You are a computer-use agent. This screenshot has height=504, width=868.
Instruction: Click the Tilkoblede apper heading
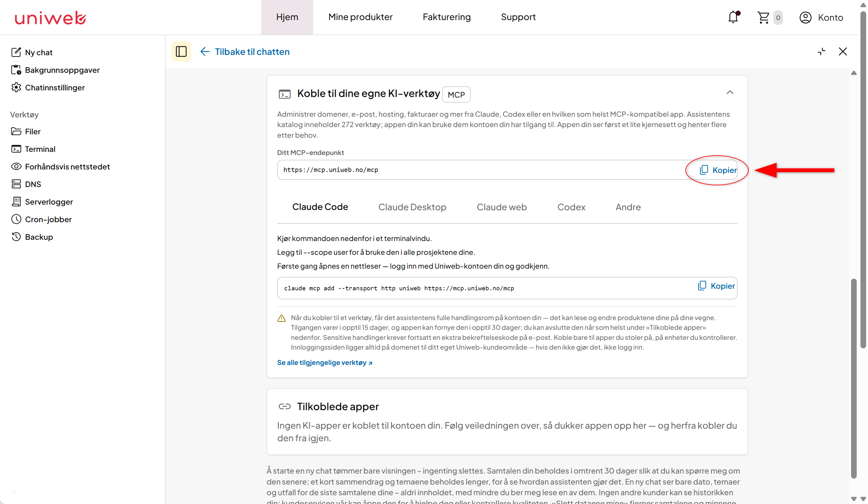click(x=337, y=406)
